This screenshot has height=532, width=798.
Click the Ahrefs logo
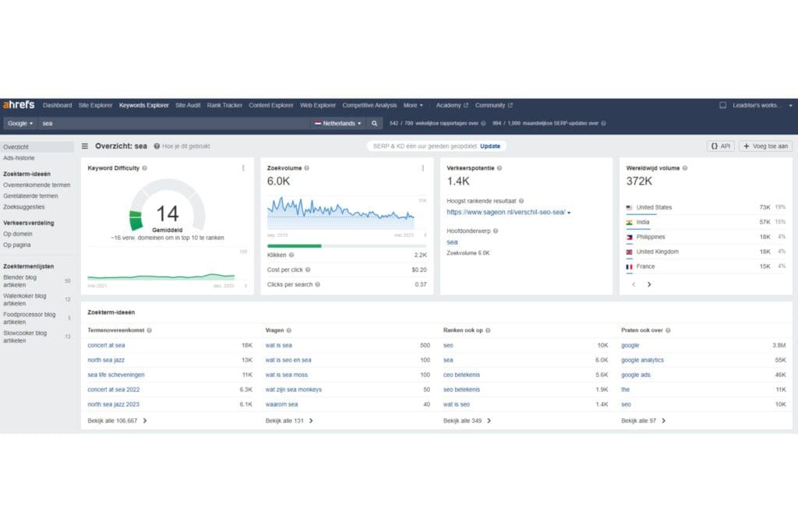click(19, 105)
